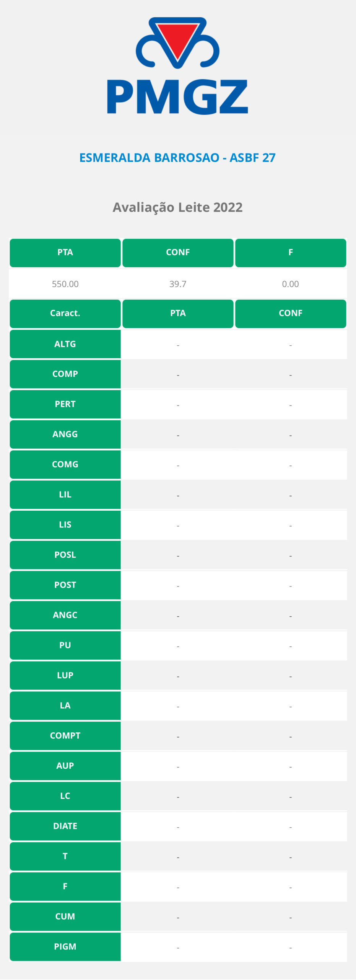Click the POST trait label
The width and height of the screenshot is (356, 980).
(65, 585)
